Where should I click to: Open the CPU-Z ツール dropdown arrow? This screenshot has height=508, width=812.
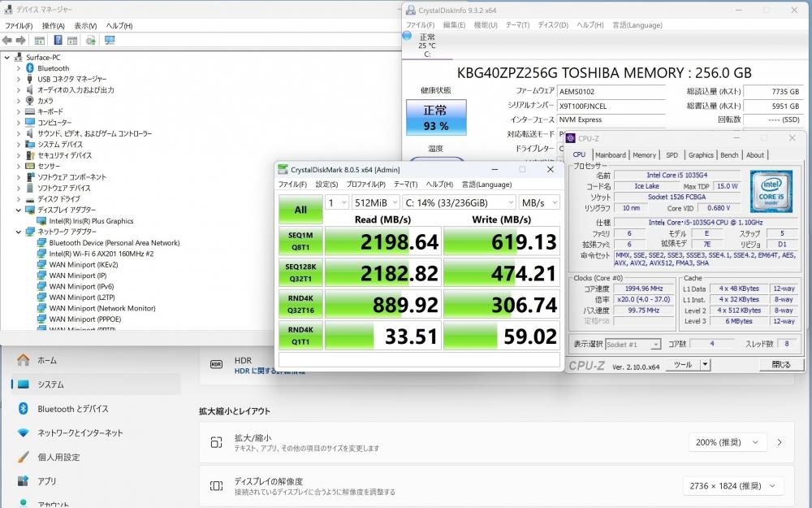click(705, 365)
